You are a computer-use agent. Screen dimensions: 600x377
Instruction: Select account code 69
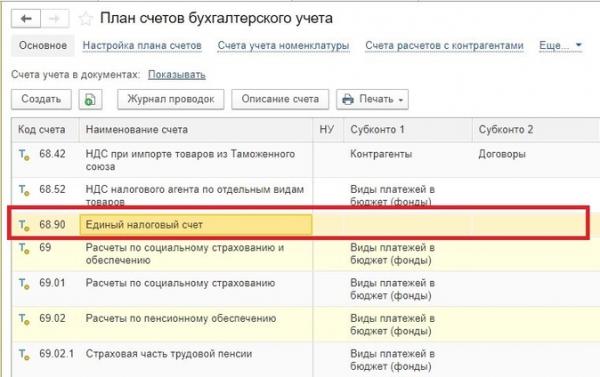[45, 248]
